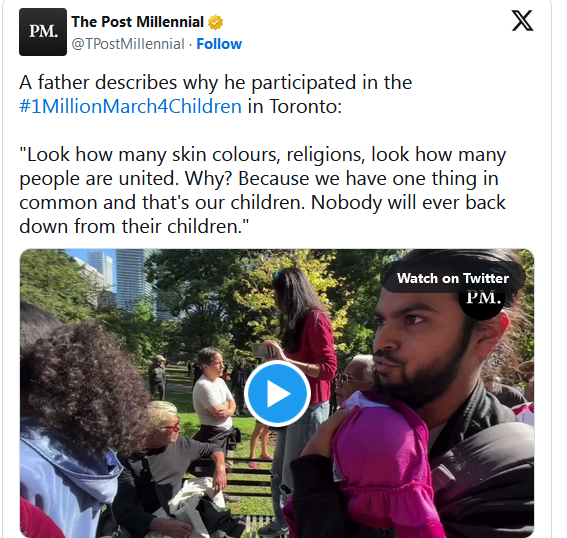
Task: Click the tweet's first line "A father describes"
Action: click(x=216, y=83)
